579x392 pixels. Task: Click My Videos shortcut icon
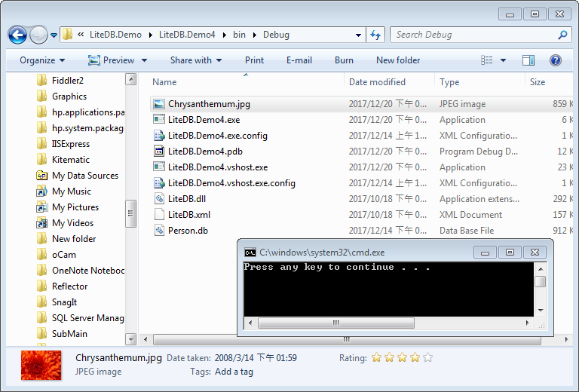[41, 223]
